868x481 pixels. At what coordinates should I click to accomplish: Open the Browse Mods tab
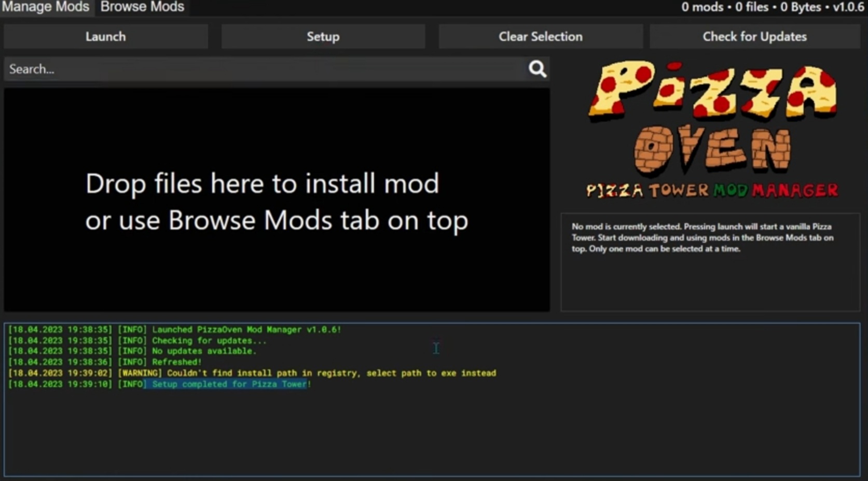tap(142, 7)
